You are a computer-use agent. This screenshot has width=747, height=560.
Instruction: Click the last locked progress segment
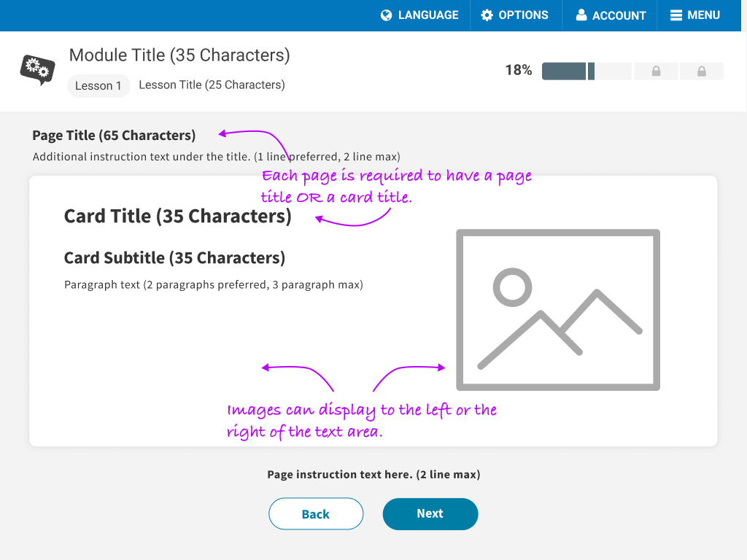701,71
